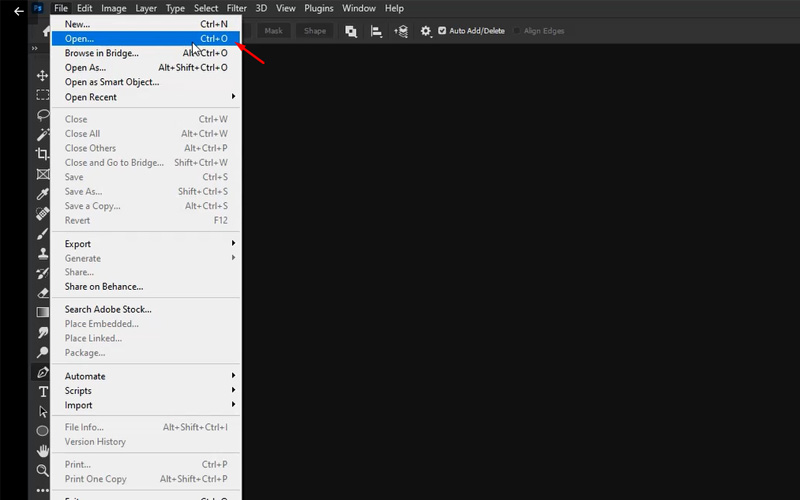Viewport: 800px width, 500px height.
Task: Open the path alignment options icon
Action: 377,31
